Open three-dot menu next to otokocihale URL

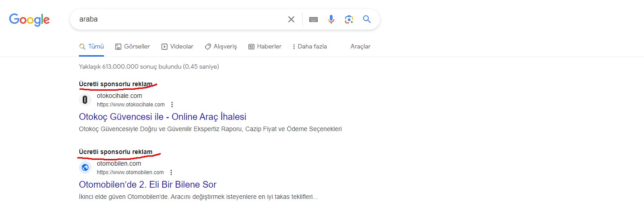tap(172, 105)
